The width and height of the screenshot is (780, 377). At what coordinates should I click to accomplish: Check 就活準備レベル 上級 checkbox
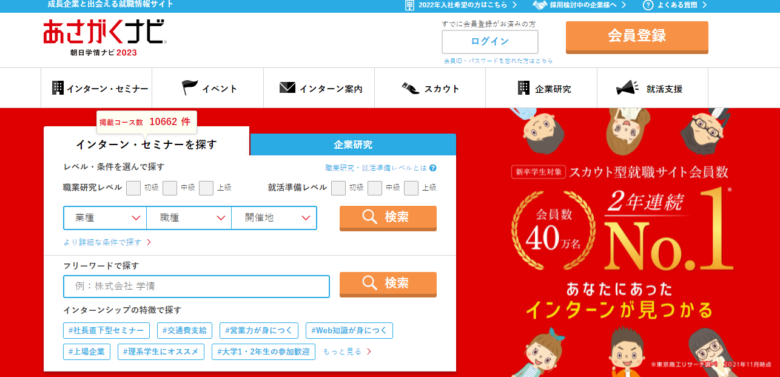411,188
